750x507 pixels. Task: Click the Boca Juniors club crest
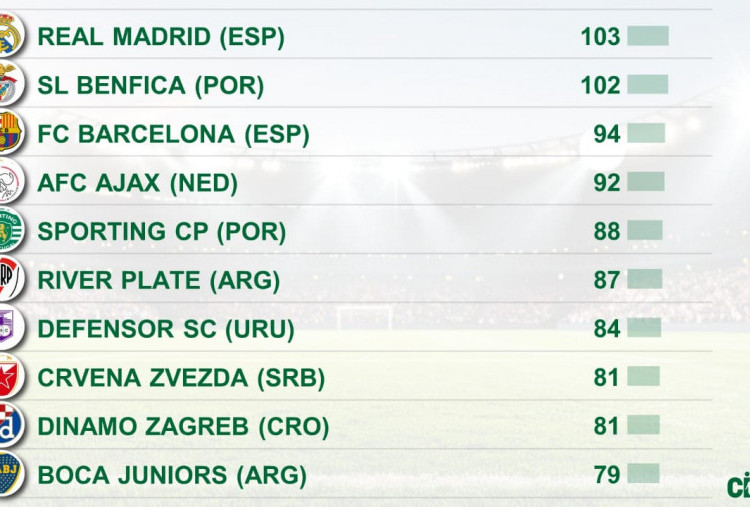pyautogui.click(x=11, y=474)
